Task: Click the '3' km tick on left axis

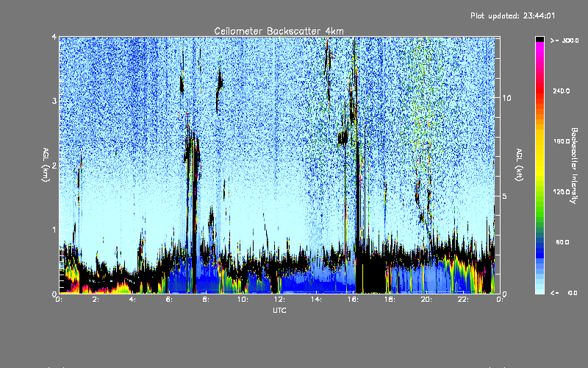Action: 54,101
